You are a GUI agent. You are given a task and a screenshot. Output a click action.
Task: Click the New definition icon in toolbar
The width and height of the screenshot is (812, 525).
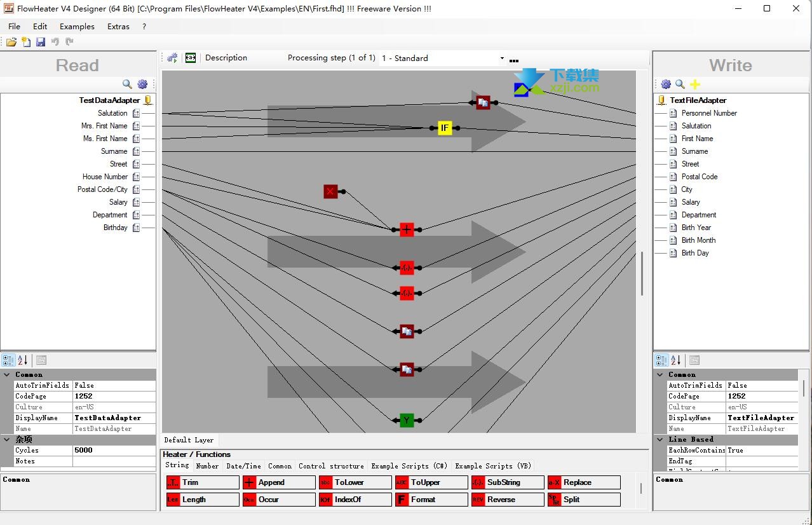(26, 42)
